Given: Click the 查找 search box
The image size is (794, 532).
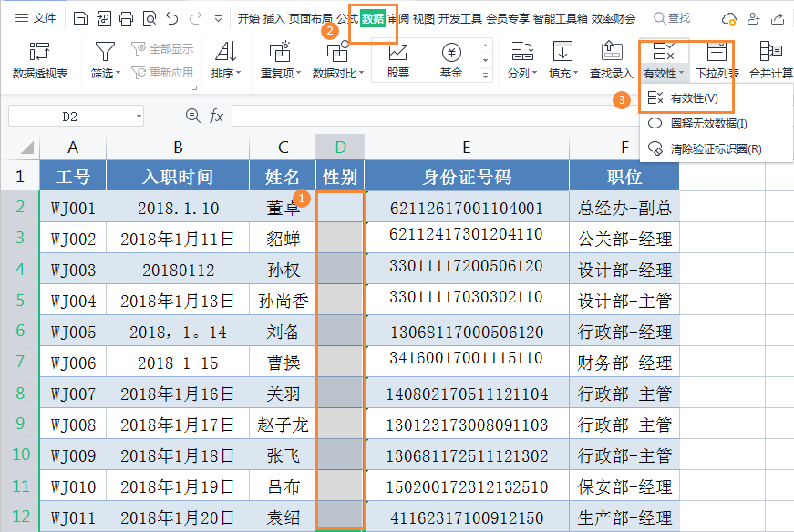Looking at the screenshot, I should [x=672, y=19].
